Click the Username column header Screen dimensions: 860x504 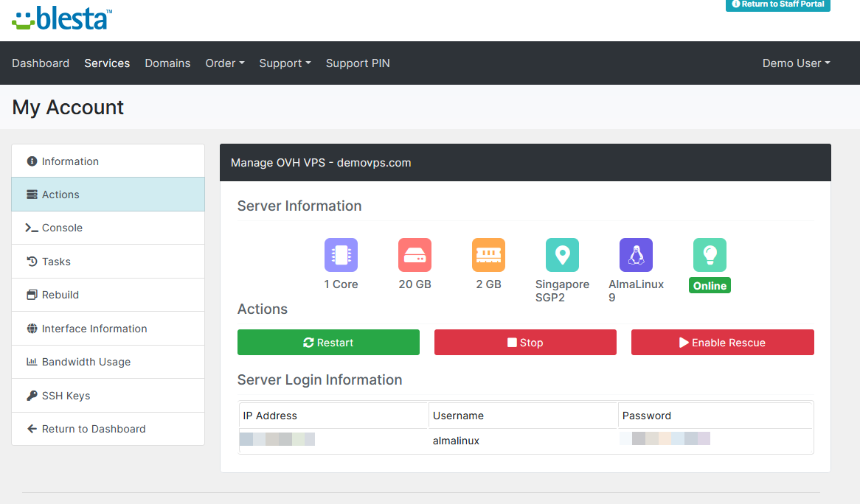click(458, 416)
